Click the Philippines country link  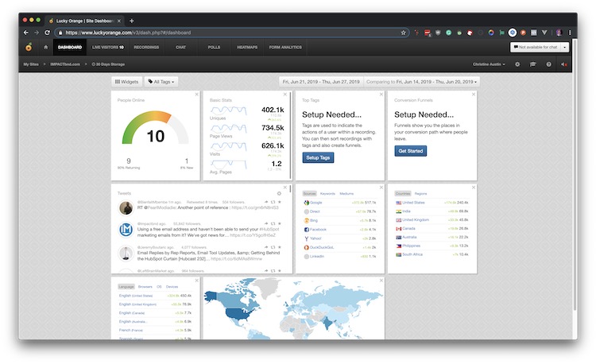pyautogui.click(x=412, y=246)
